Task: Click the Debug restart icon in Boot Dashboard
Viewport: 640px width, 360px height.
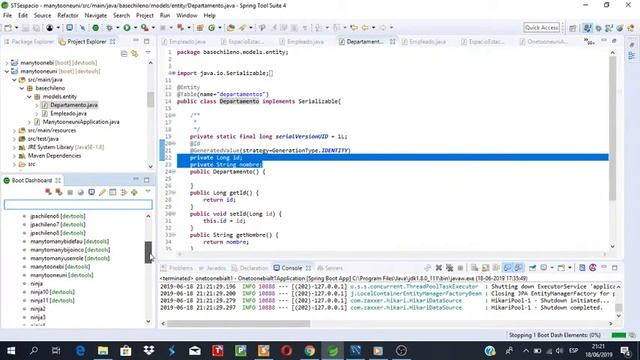Action: pyautogui.click(x=59, y=192)
